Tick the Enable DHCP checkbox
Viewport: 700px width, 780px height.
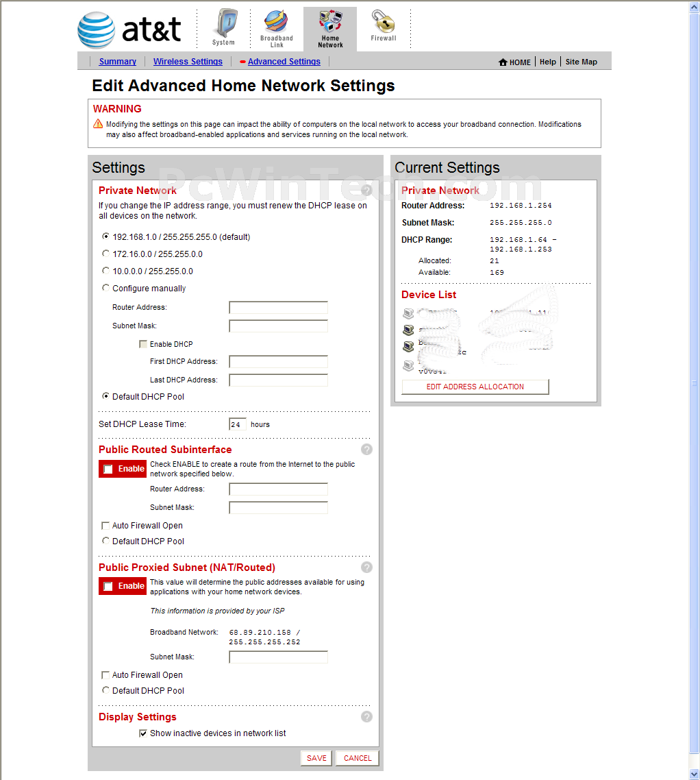click(x=143, y=344)
